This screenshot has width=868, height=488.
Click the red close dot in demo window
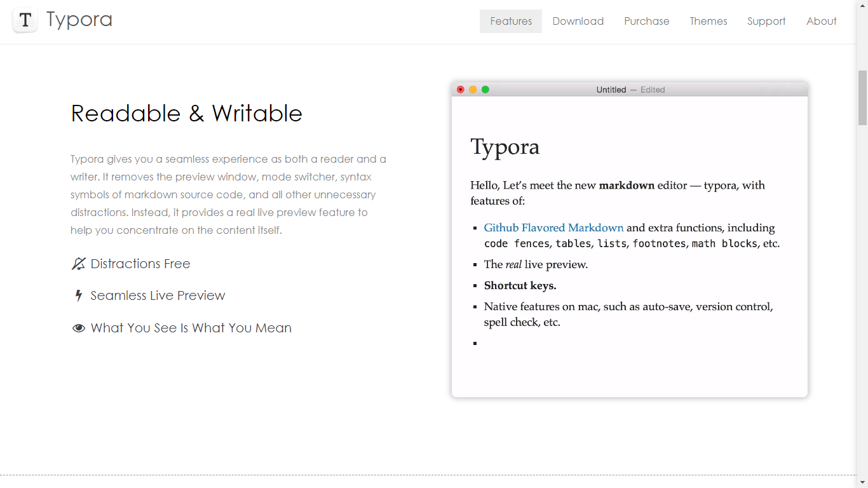click(461, 90)
